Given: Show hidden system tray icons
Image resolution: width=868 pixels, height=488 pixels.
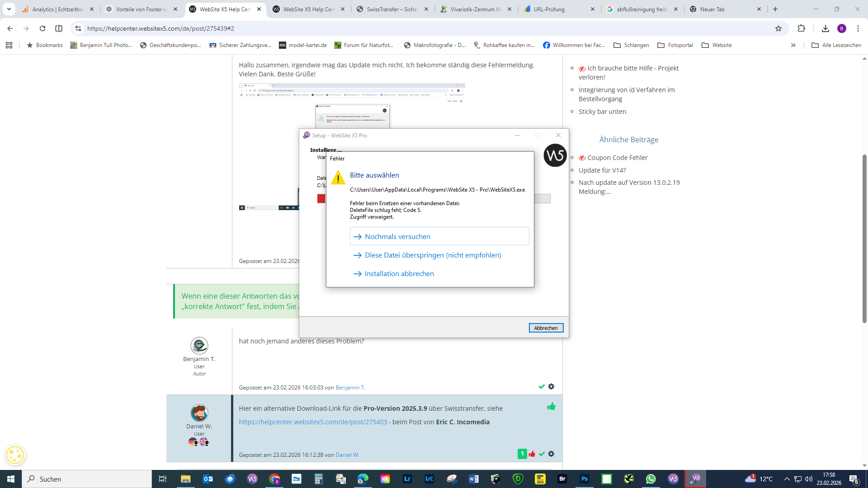Looking at the screenshot, I should (787, 479).
